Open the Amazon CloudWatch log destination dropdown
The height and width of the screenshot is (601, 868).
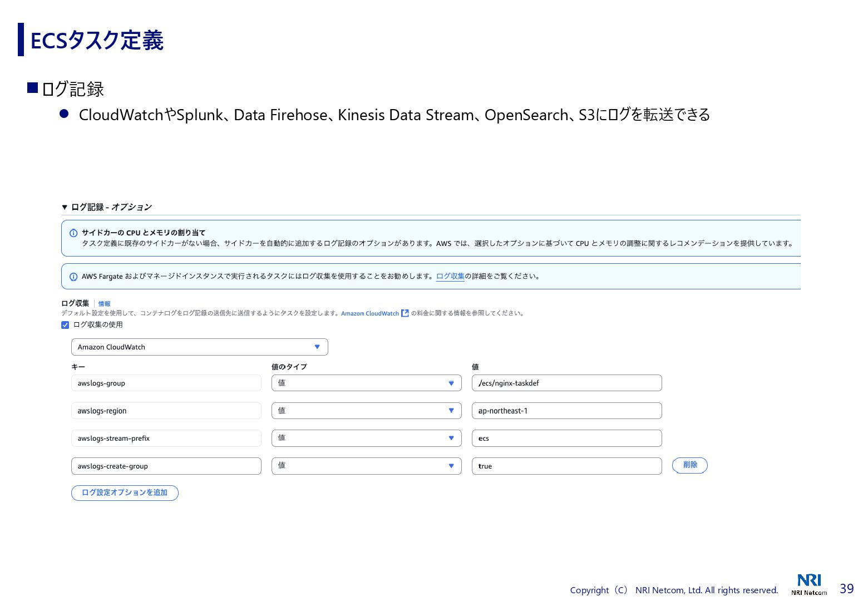200,347
